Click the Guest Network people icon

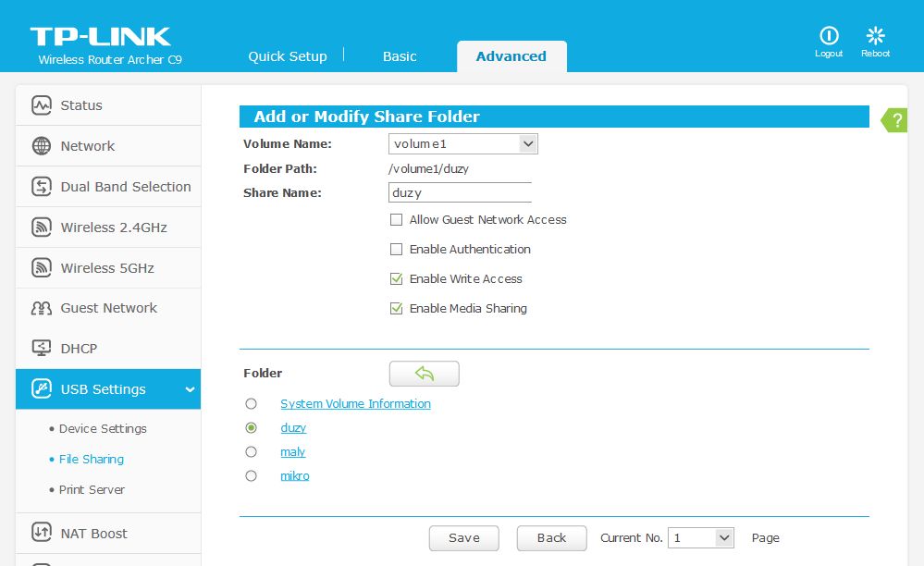(42, 308)
